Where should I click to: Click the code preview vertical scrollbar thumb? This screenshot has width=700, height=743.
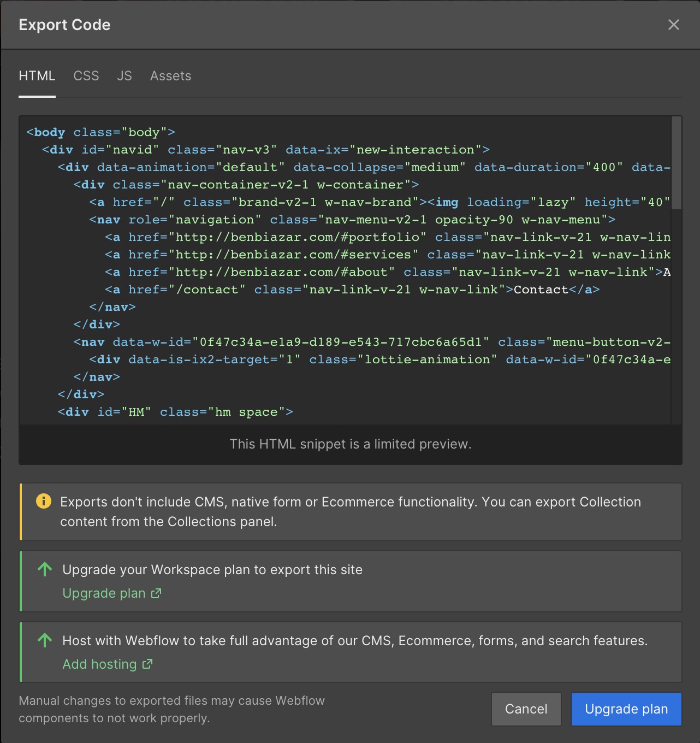[x=677, y=163]
